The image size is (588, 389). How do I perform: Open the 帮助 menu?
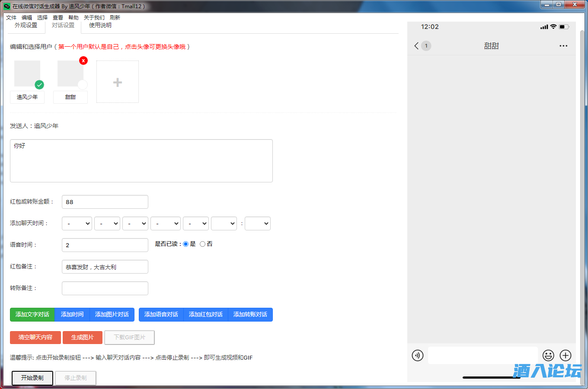pos(73,17)
